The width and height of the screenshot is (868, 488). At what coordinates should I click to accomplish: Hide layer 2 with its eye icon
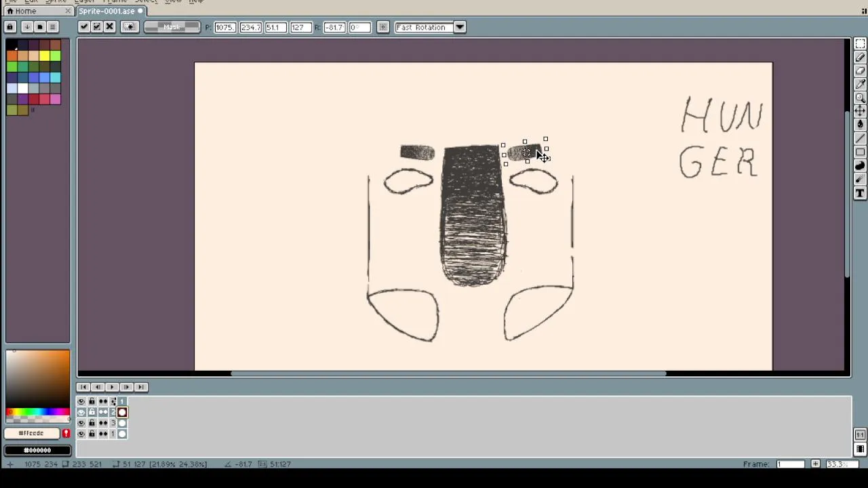click(x=81, y=412)
